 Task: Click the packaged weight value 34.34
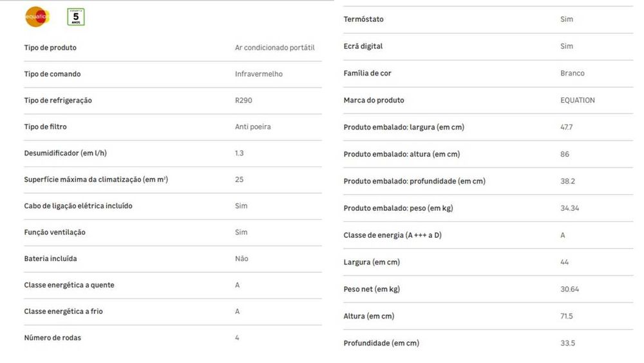(x=570, y=208)
